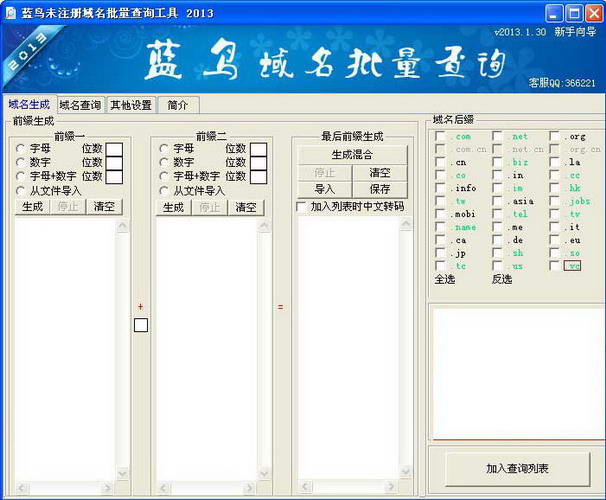Click 清空 under 最后前缀生成
Screen dimensions: 606x500
(380, 173)
